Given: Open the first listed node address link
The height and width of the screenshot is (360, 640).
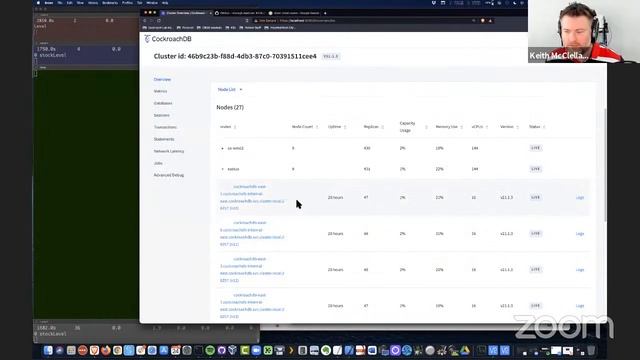Looking at the screenshot, I should [x=252, y=198].
